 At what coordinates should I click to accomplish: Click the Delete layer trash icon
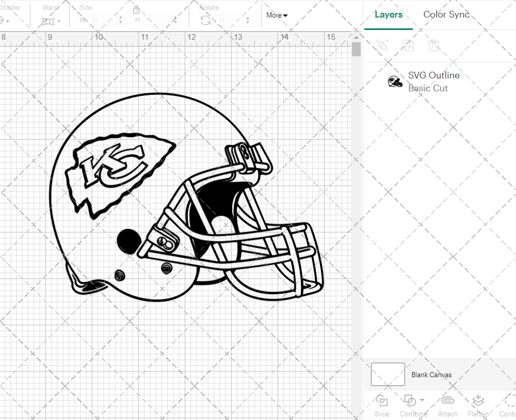click(434, 45)
